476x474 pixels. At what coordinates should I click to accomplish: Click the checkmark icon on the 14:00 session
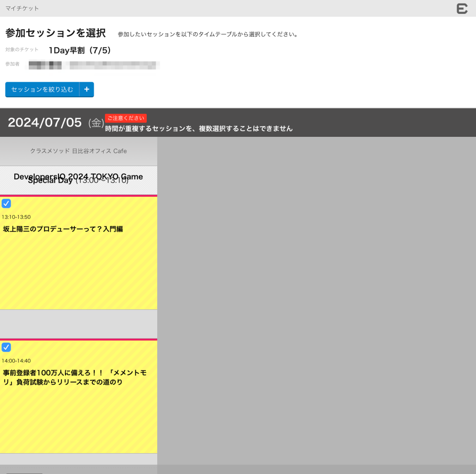pyautogui.click(x=6, y=347)
